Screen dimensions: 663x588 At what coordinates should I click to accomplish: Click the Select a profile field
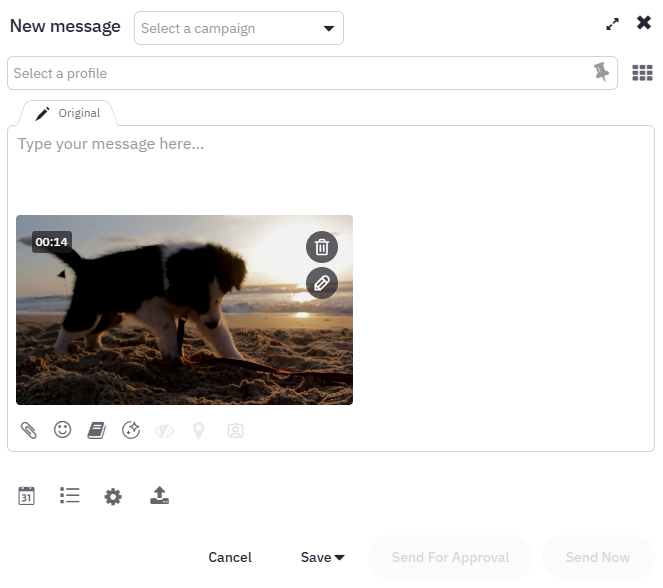(x=312, y=73)
